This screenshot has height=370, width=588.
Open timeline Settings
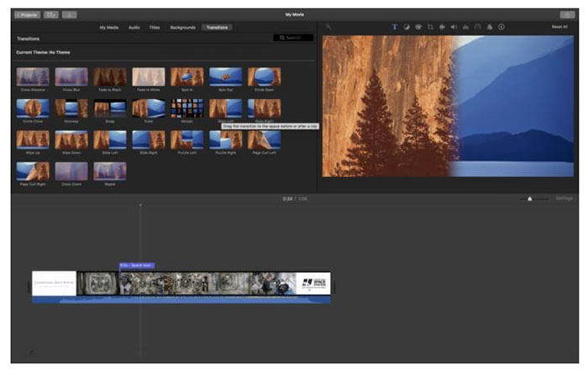564,199
